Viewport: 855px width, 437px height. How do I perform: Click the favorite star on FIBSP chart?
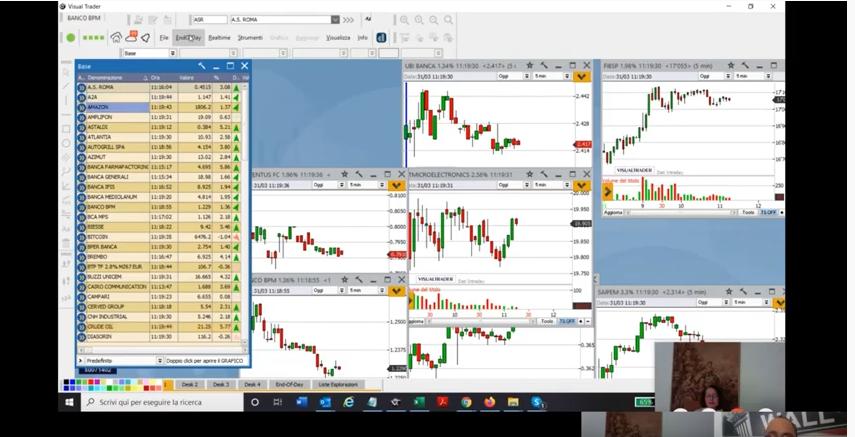click(731, 65)
